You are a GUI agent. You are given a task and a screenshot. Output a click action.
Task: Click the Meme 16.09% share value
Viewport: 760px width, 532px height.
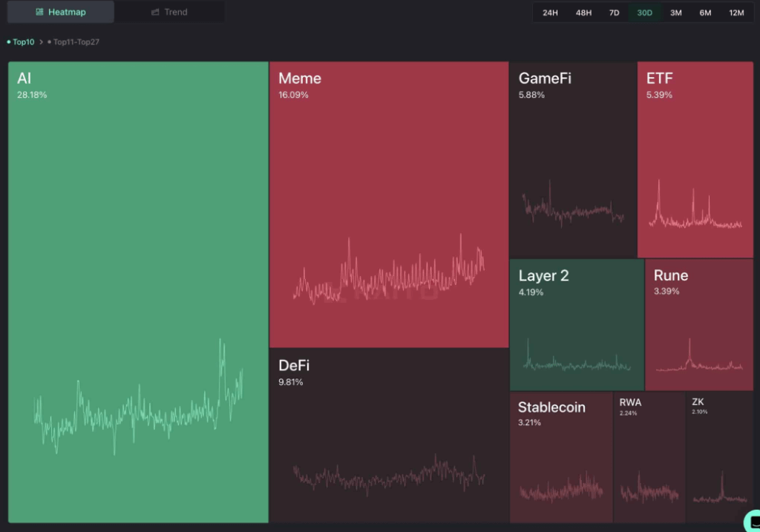point(293,95)
